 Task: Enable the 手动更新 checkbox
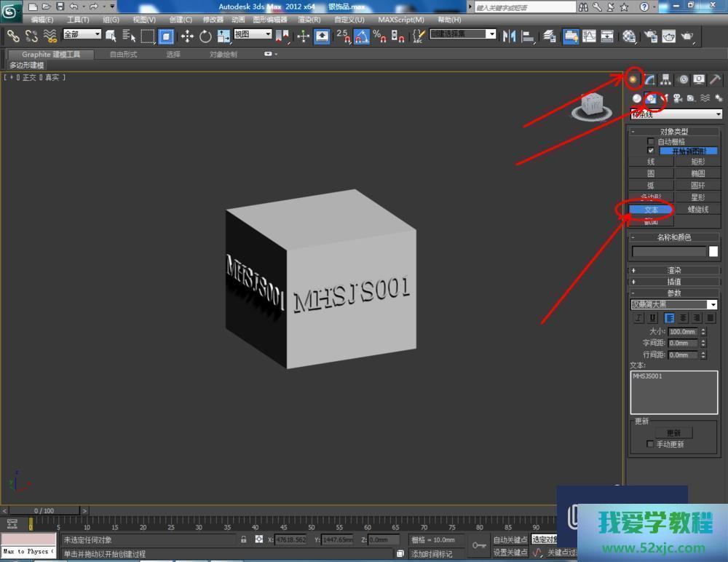(650, 444)
